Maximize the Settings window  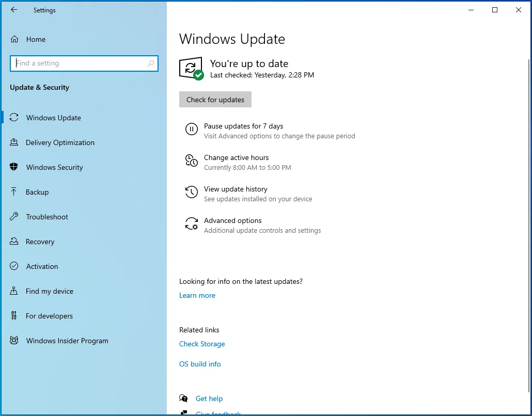point(495,10)
